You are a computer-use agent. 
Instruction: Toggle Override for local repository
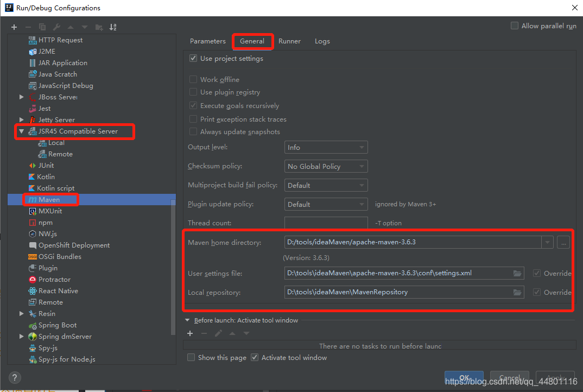coord(536,292)
